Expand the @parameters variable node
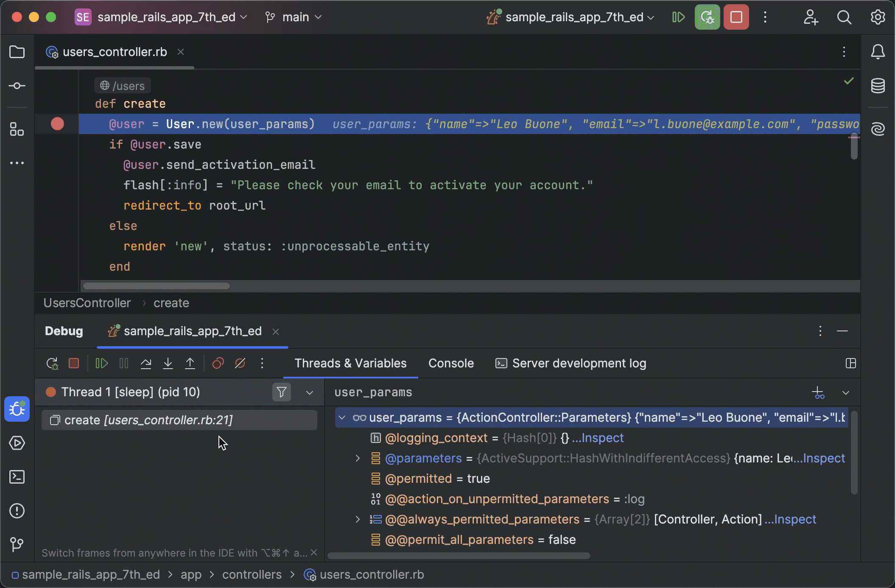Viewport: 895px width, 588px height. pos(358,458)
